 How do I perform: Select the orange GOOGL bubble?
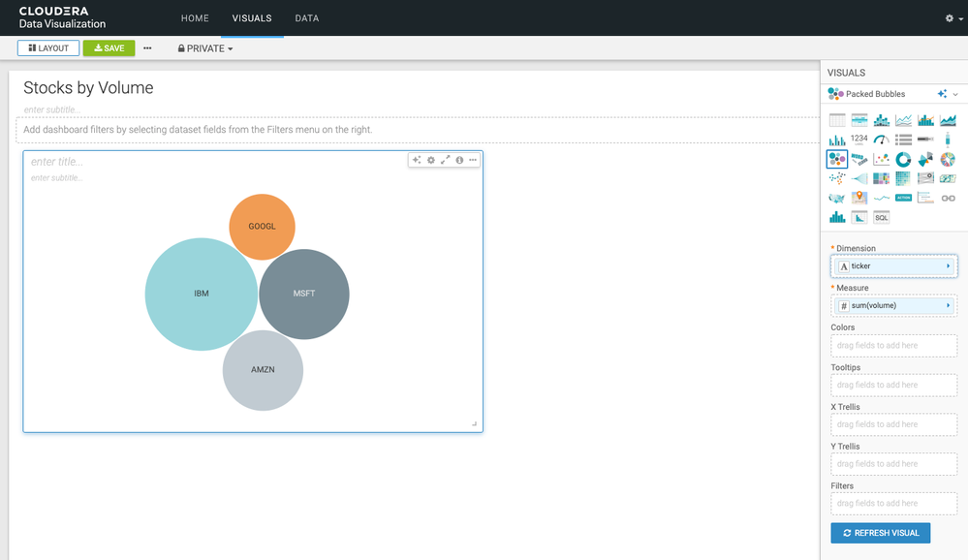point(262,227)
